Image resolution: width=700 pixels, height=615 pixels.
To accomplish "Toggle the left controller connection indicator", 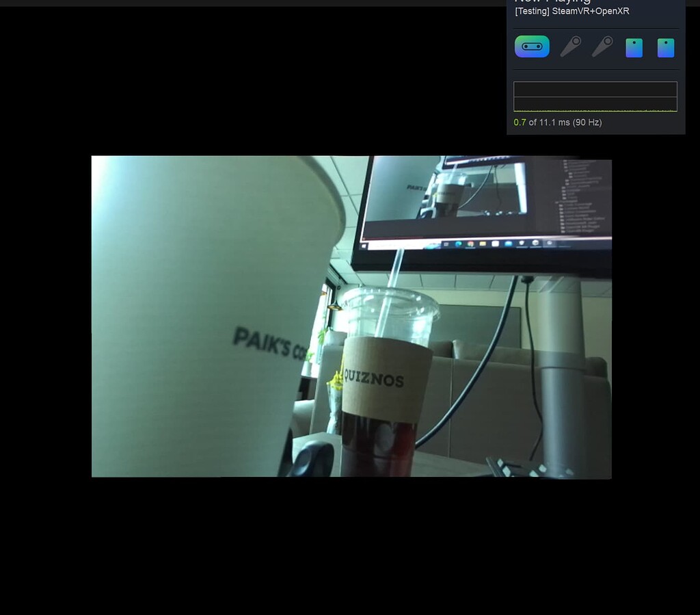I will coord(570,47).
